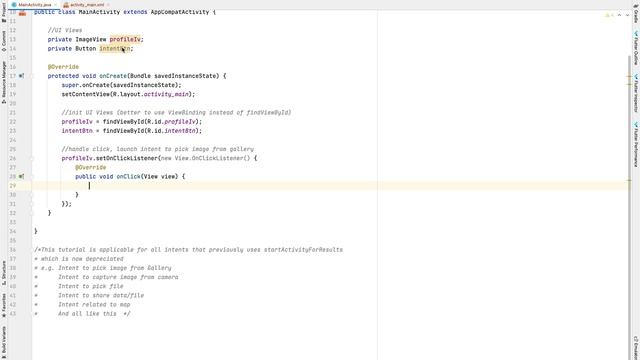
Task: Open the activity_main.xml editor tab
Action: click(87, 5)
